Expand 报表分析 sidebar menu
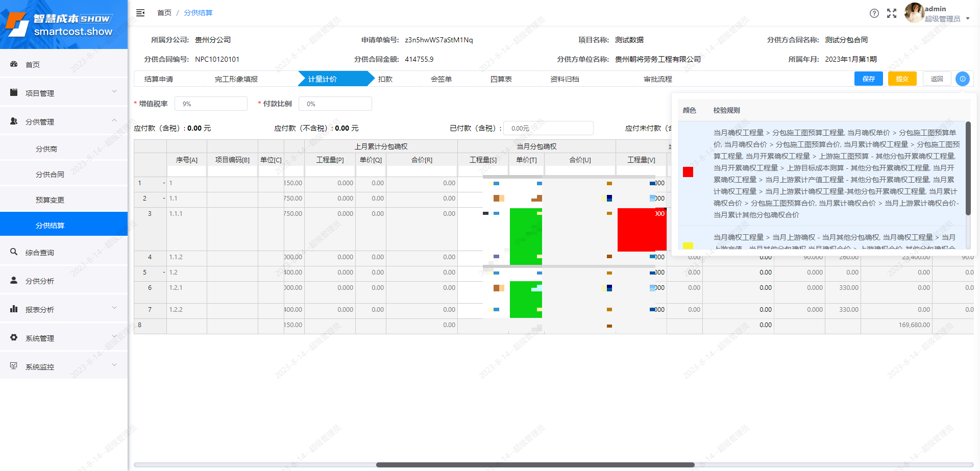Screen dimensions: 980x471 [x=64, y=309]
